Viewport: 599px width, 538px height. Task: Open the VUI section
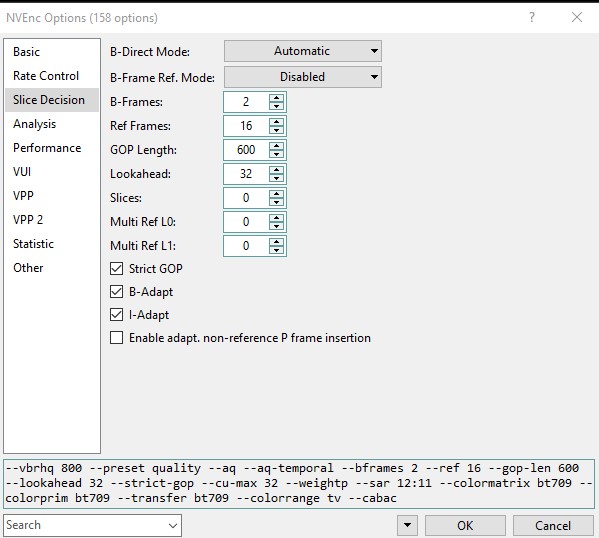[52, 172]
